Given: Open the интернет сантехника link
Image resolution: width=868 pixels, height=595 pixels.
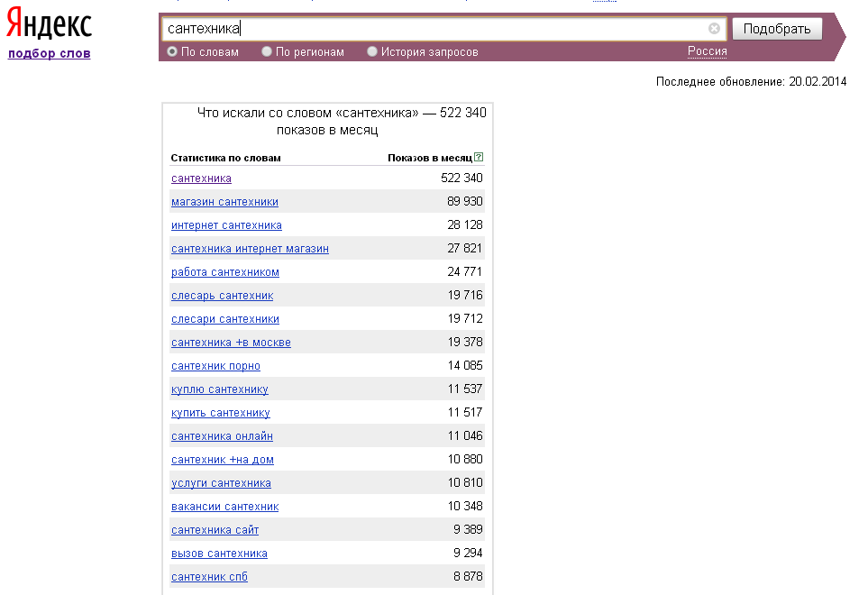Looking at the screenshot, I should (x=226, y=225).
